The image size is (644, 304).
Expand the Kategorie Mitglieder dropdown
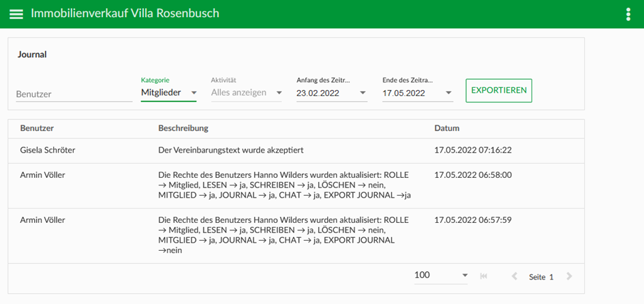click(169, 93)
